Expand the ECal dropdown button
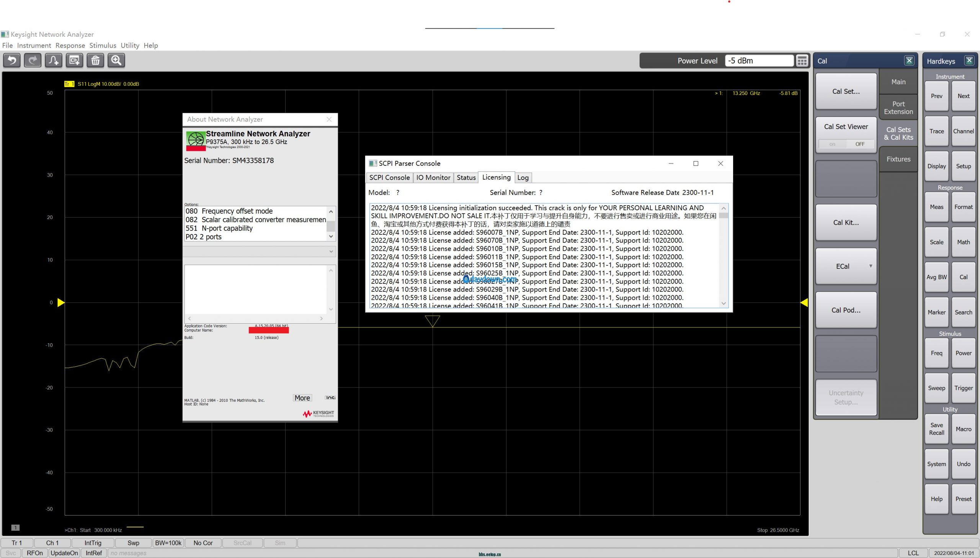Image resolution: width=980 pixels, height=558 pixels. pyautogui.click(x=871, y=265)
